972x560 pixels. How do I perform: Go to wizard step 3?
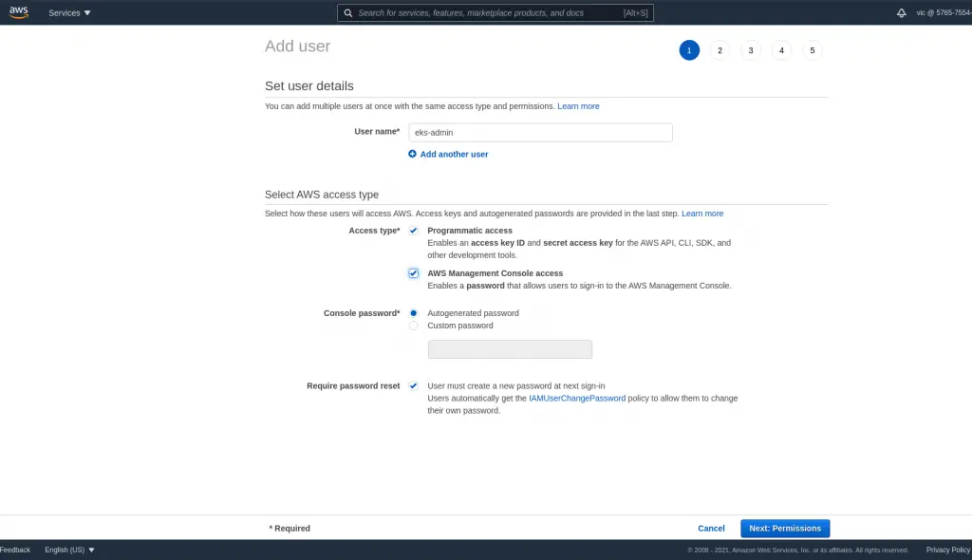click(x=751, y=50)
